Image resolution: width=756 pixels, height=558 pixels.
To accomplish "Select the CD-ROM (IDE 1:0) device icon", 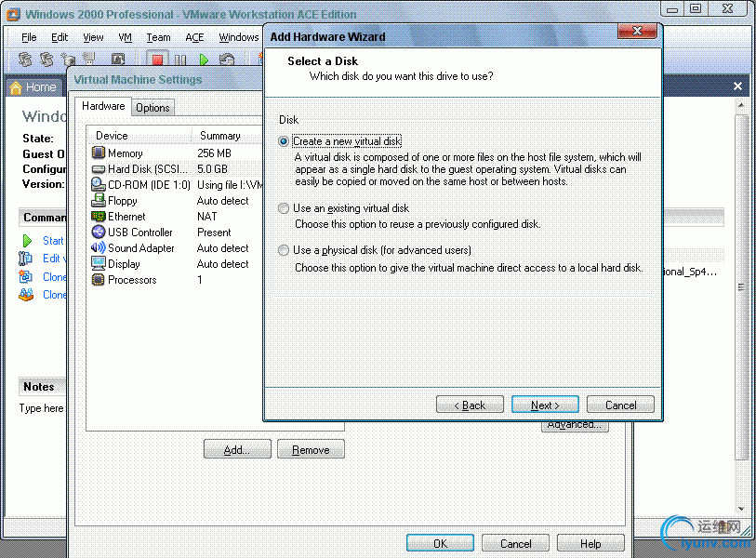I will [98, 184].
